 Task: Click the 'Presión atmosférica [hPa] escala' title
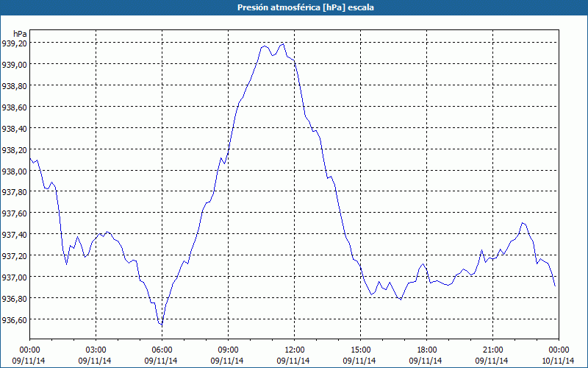click(x=306, y=7)
